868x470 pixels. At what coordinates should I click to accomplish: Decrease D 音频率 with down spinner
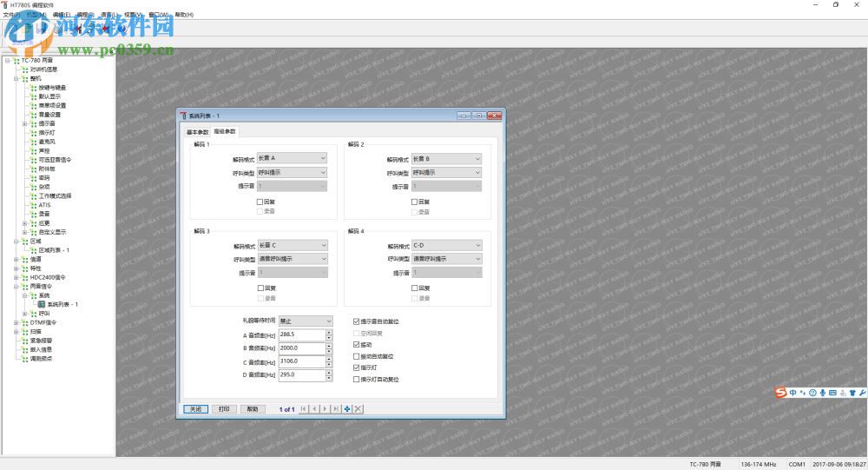[x=329, y=378]
